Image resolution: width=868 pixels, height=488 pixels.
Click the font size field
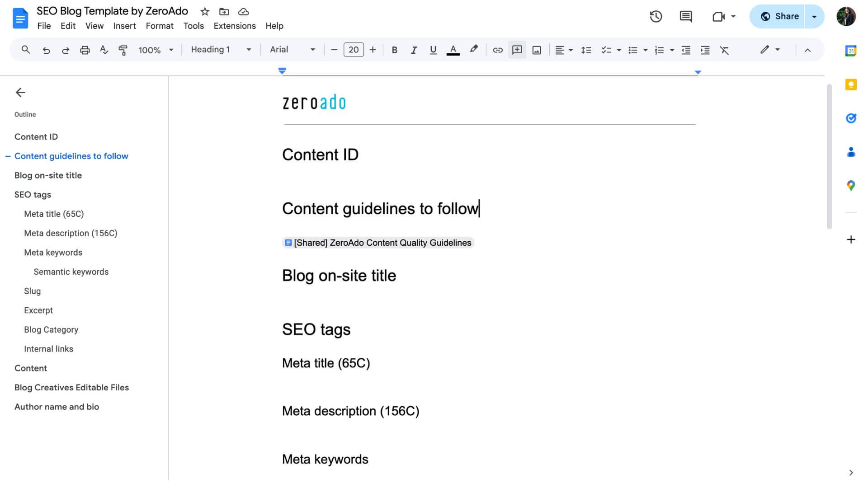point(354,50)
